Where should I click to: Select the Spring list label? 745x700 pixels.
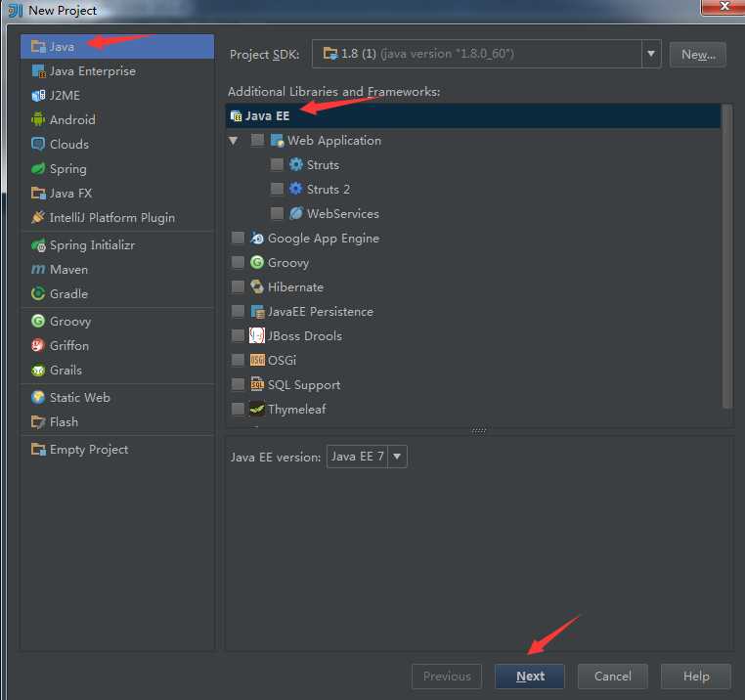[x=67, y=169]
